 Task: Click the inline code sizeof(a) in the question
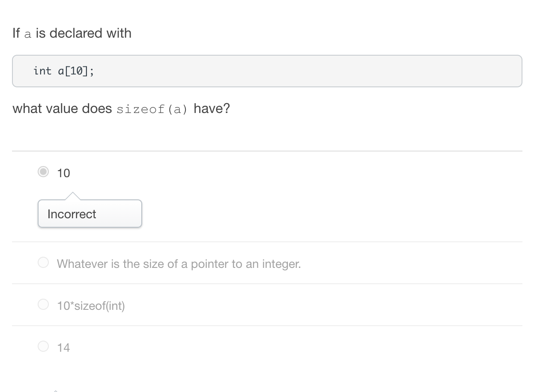[152, 109]
